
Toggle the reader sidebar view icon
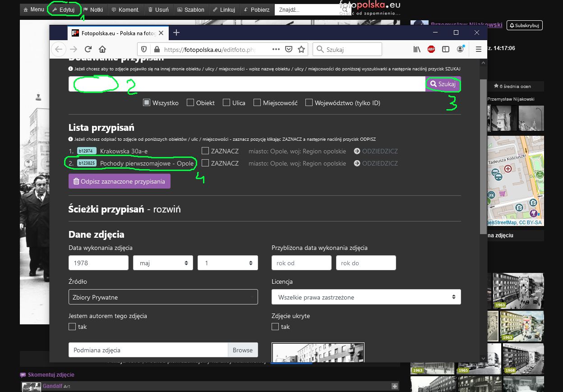click(446, 49)
